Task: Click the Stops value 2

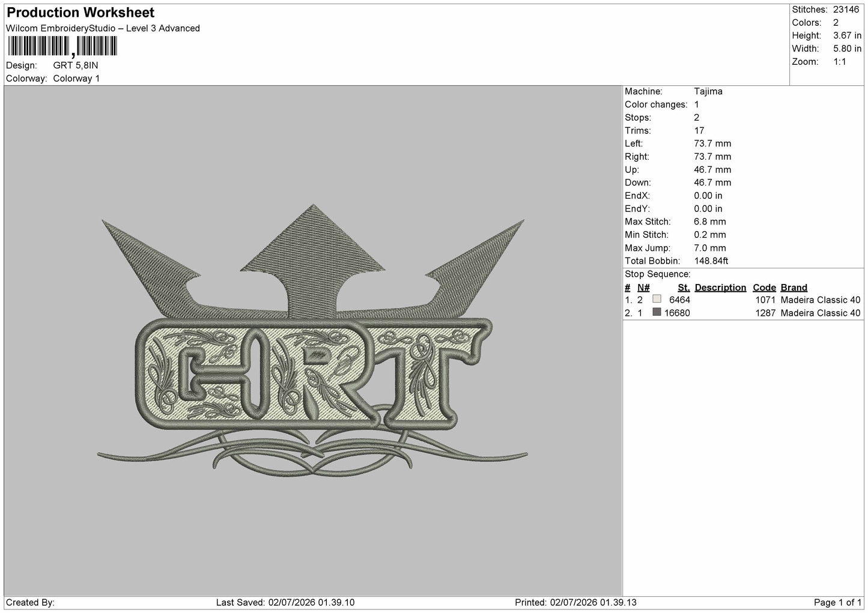Action: coord(697,118)
